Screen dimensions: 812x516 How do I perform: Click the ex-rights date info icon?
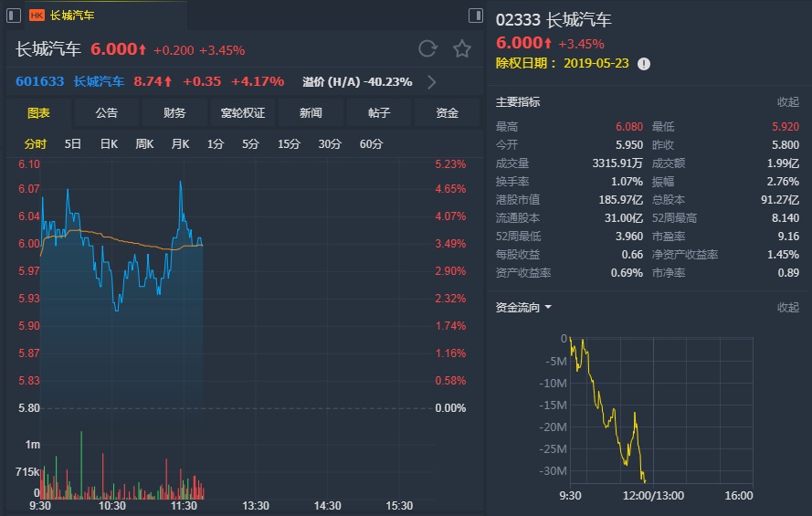pyautogui.click(x=644, y=64)
